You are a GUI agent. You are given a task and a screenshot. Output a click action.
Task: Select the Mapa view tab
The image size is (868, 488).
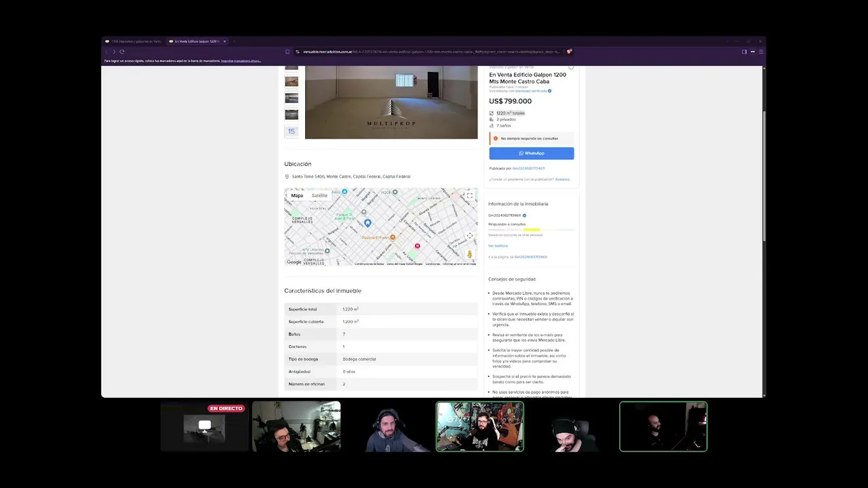pos(297,195)
